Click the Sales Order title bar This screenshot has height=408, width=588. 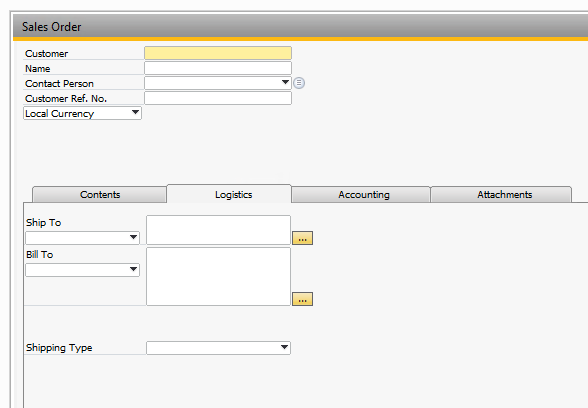click(300, 27)
